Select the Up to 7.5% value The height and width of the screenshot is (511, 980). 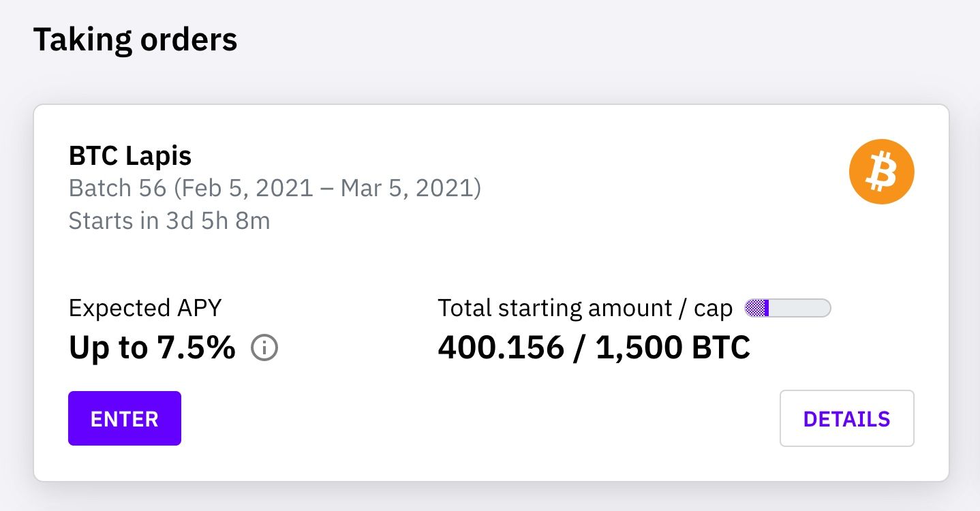tap(152, 348)
